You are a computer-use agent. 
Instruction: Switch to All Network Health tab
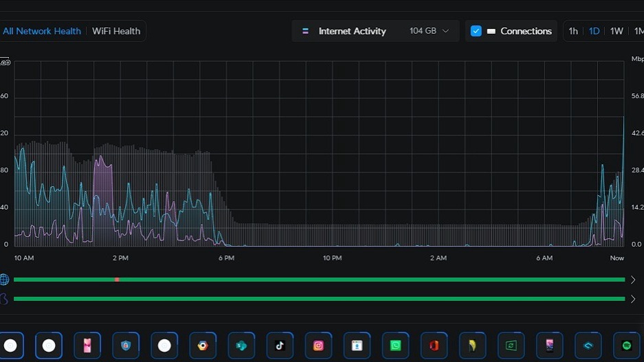point(42,31)
